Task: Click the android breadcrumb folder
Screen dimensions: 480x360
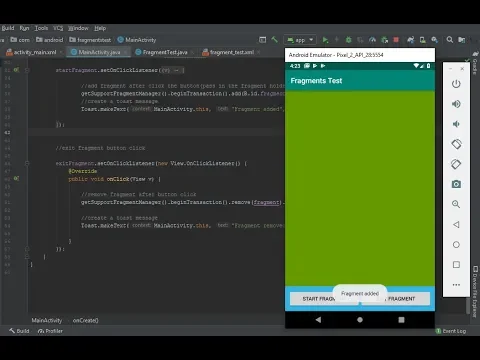Action: [49, 40]
